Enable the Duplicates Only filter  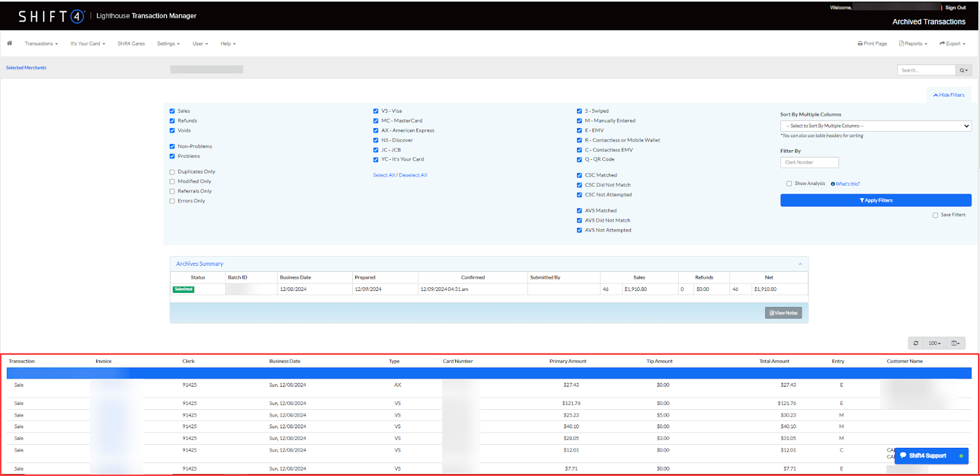(172, 172)
